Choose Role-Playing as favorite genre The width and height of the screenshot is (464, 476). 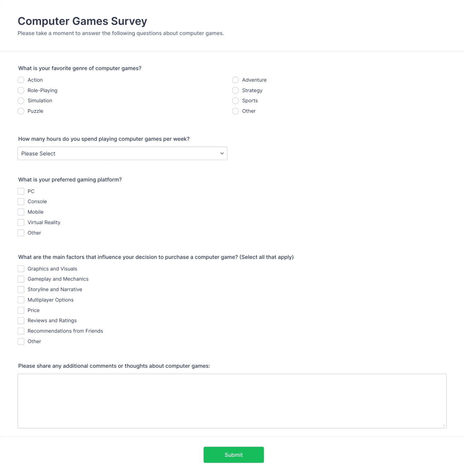tap(21, 90)
